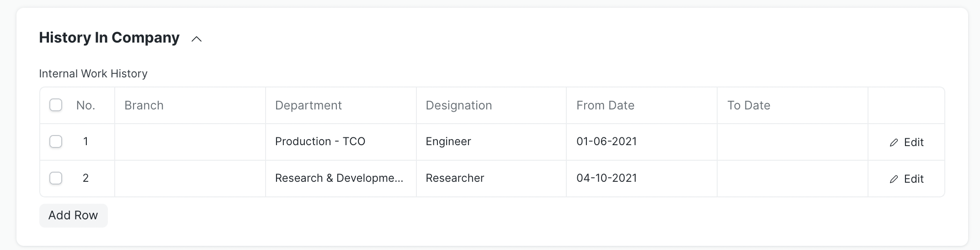Add a new row to Internal Work History
Image resolution: width=980 pixels, height=250 pixels.
(73, 215)
